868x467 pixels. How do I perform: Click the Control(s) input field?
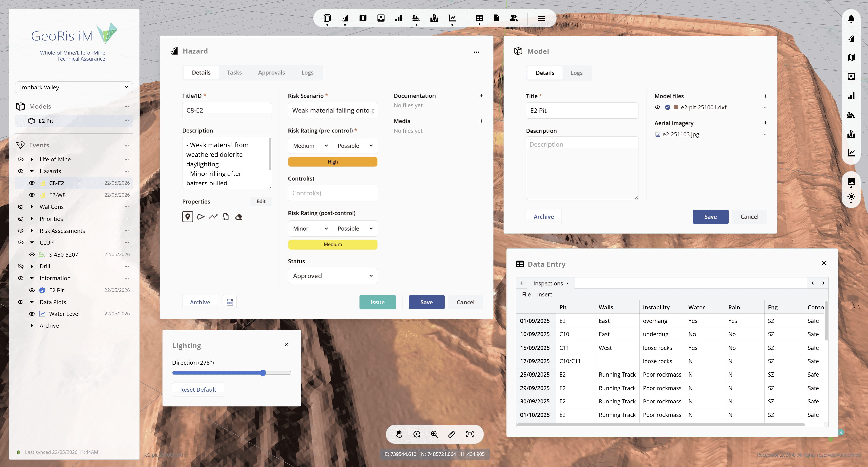(x=333, y=193)
